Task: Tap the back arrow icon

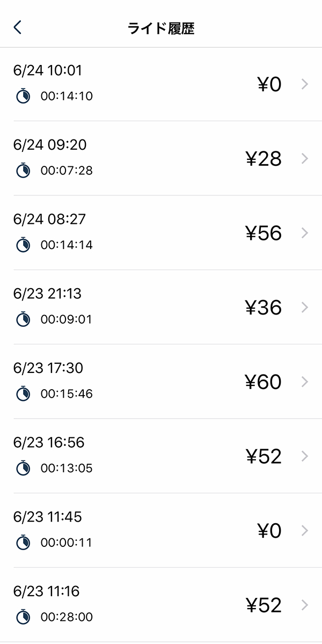Action: 18,28
